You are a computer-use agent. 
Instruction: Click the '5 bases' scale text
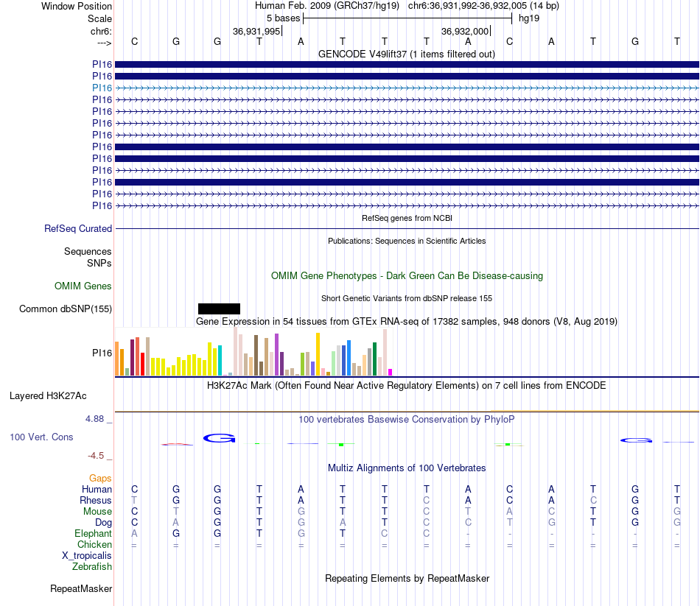(283, 18)
